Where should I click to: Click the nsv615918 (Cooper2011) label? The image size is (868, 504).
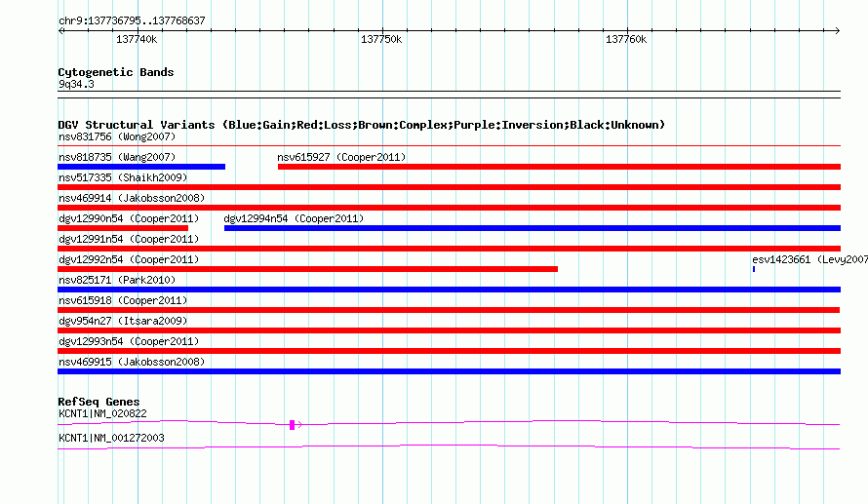pyautogui.click(x=123, y=300)
